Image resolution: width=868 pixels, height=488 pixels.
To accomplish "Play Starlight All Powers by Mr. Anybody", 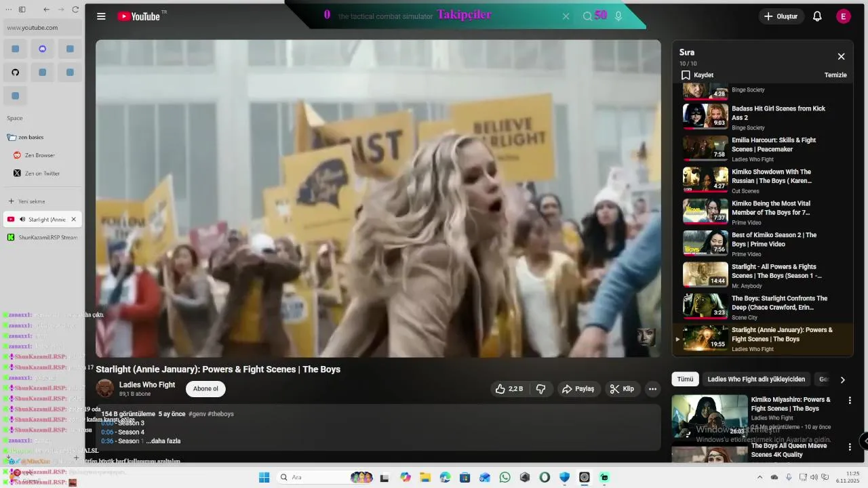I will click(763, 274).
